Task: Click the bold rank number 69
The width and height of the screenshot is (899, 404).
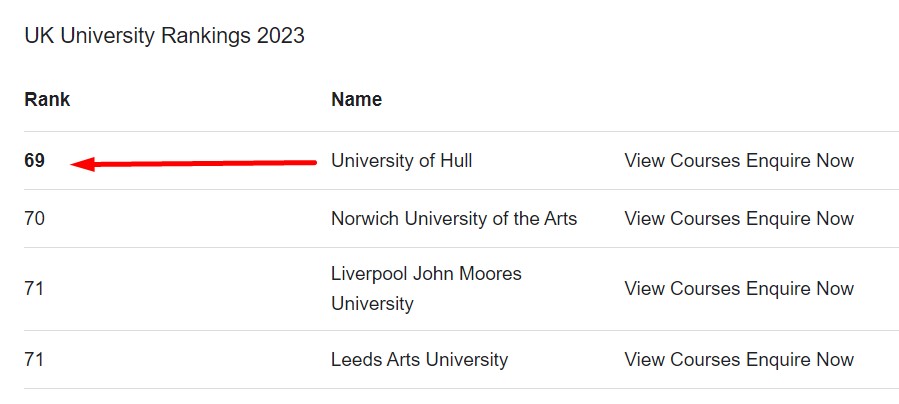Action: point(35,160)
